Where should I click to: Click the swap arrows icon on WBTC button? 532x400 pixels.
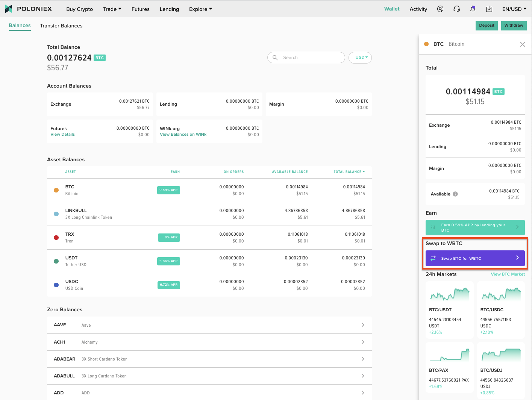[x=433, y=258]
